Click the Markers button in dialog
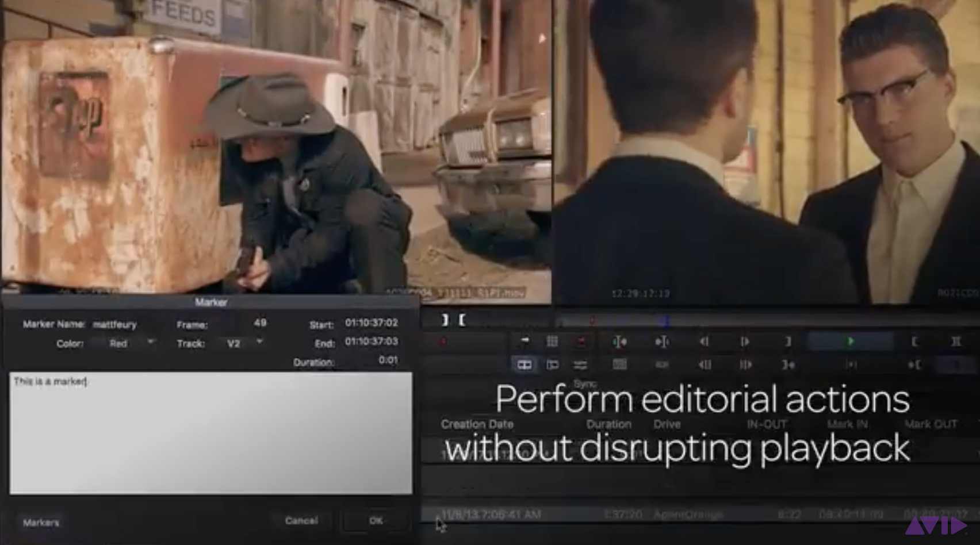 tap(41, 523)
